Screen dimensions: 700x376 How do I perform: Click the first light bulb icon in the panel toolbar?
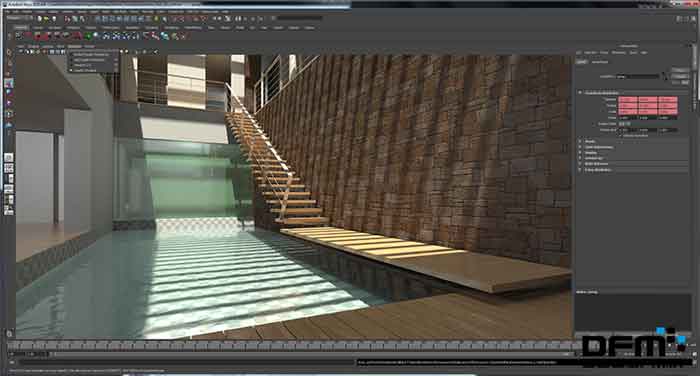121,51
